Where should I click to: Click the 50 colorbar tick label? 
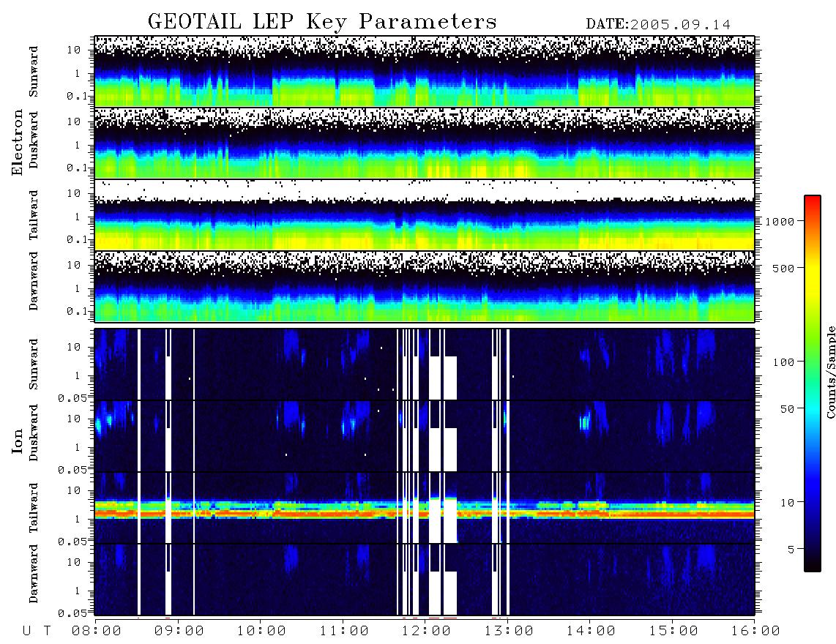(787, 409)
